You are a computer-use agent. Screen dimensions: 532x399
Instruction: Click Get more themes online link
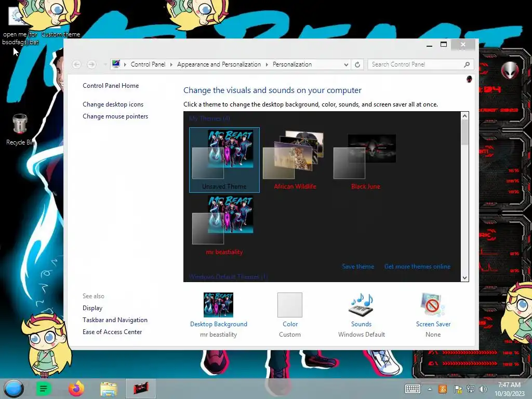click(x=417, y=267)
